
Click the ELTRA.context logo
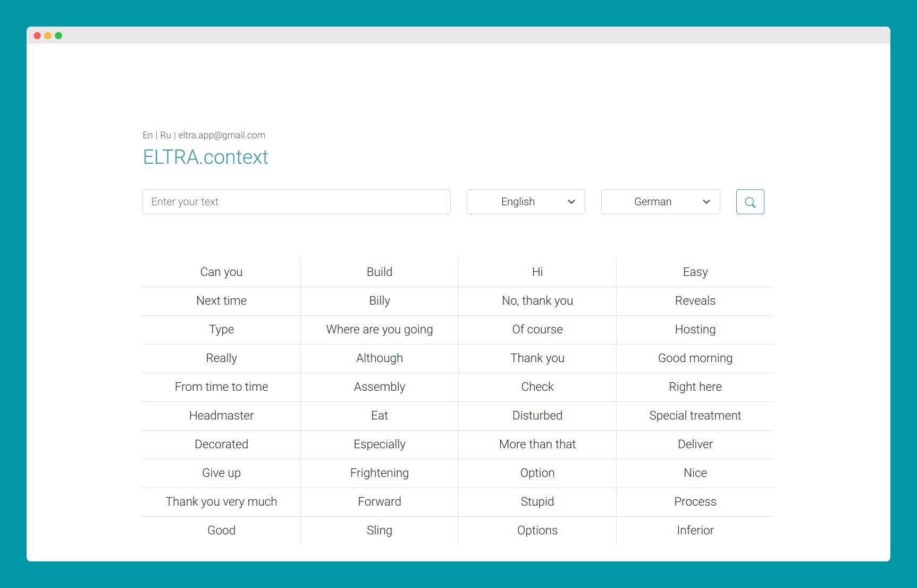click(205, 156)
